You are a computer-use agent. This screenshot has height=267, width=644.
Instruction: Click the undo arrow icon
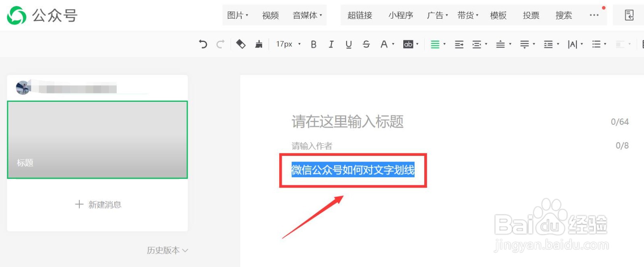[203, 44]
